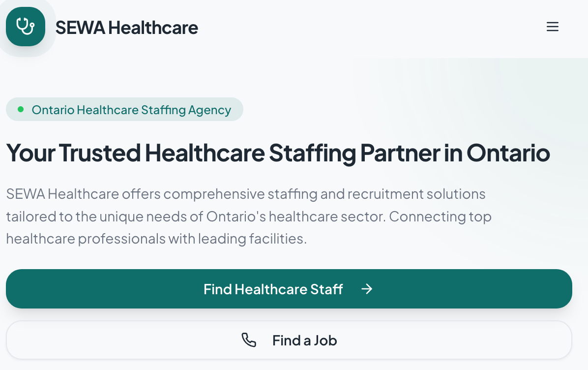Image resolution: width=588 pixels, height=370 pixels.
Task: Select the Ontario Healthcare Staffing Agency badge
Action: tap(124, 110)
